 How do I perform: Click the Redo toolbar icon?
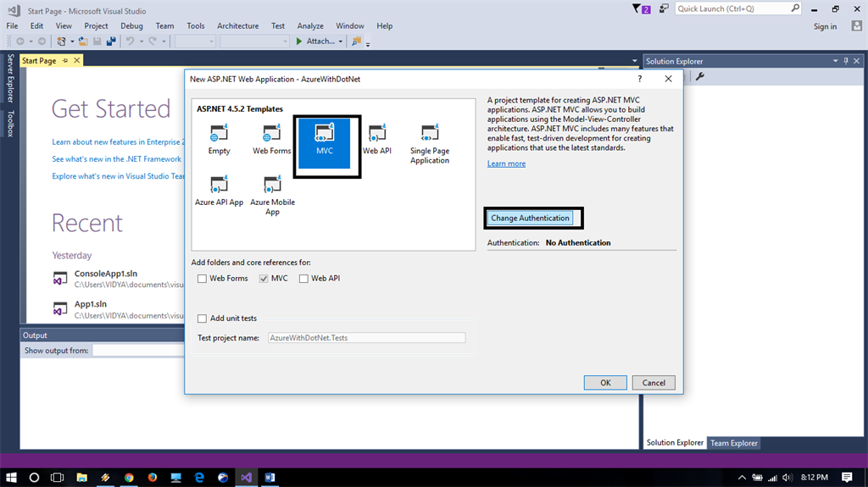coord(153,41)
